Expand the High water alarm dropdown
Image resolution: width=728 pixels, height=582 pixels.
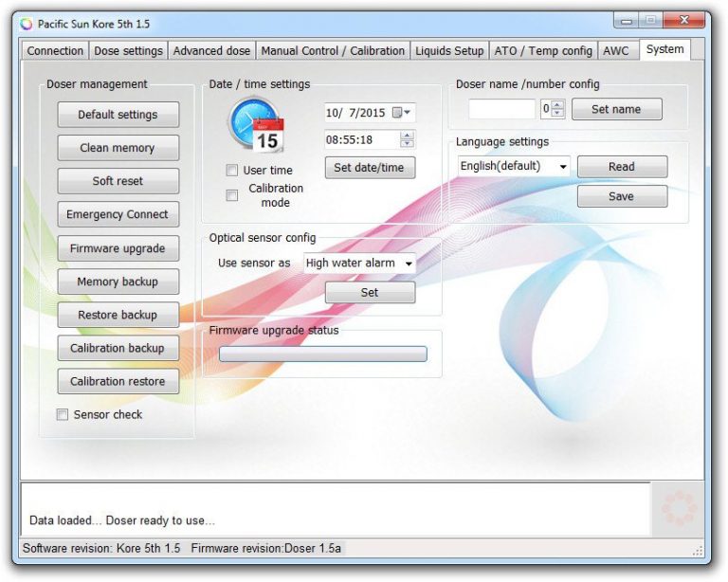click(x=409, y=264)
